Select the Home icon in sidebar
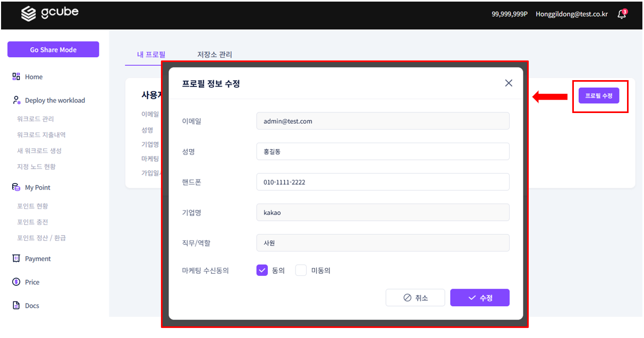Viewport: 644px width, 338px height. point(17,76)
